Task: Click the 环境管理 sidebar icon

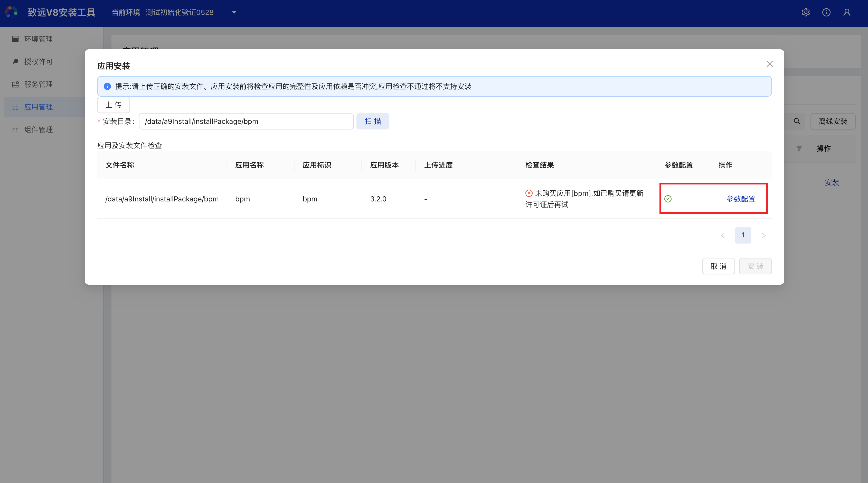Action: pyautogui.click(x=15, y=39)
